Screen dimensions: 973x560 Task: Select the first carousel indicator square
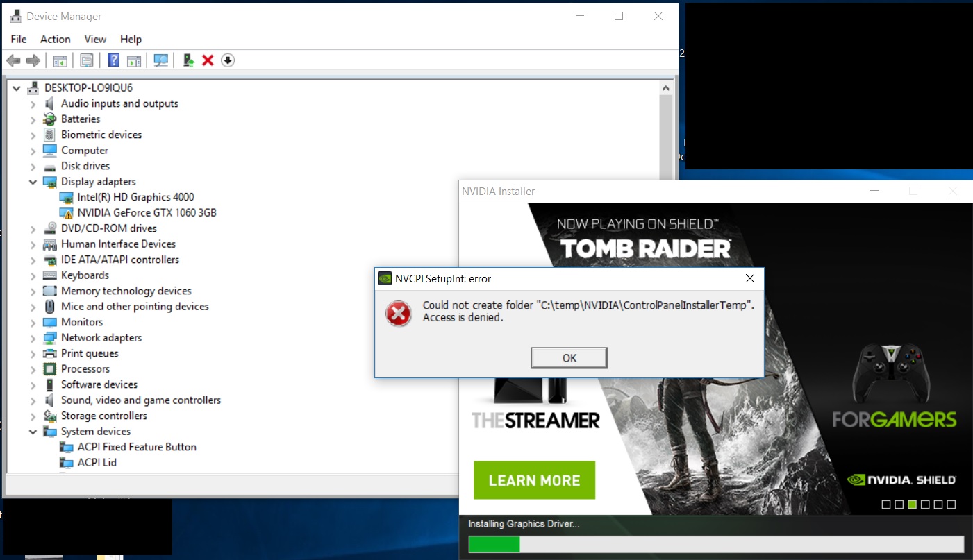point(886,504)
